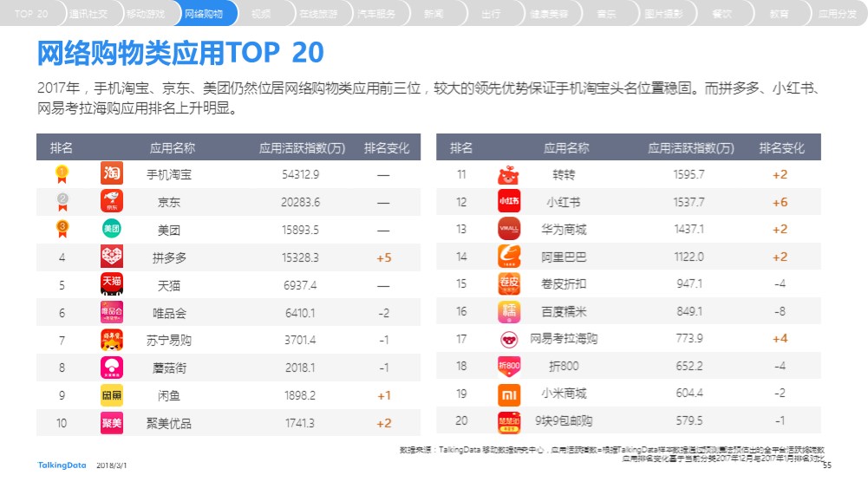Click the 网易考拉海购 app icon
This screenshot has width=868, height=488.
509,339
